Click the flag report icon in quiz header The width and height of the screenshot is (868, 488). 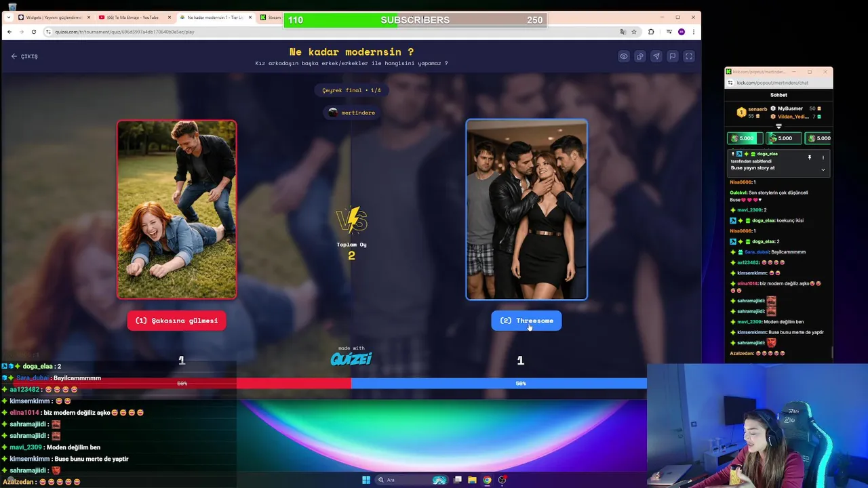672,56
